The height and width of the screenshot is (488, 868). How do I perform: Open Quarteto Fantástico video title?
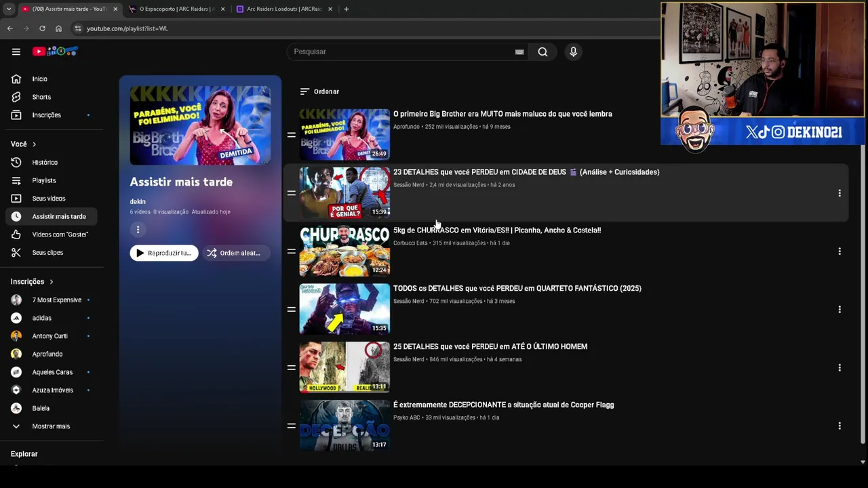pos(517,288)
